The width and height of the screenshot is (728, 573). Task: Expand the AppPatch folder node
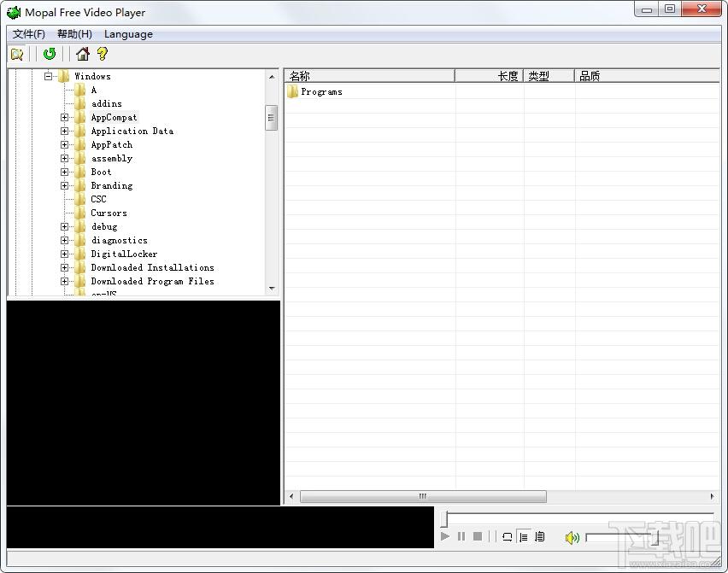click(x=65, y=145)
